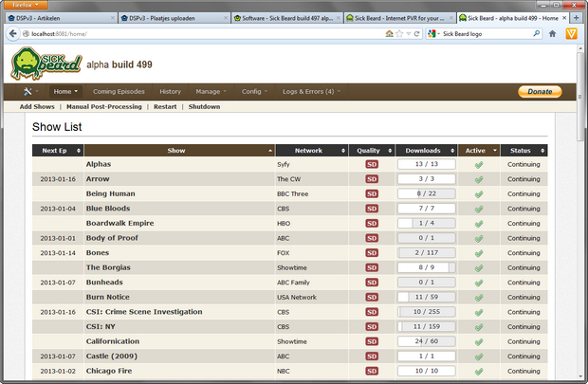Open a new tab with the plus icon

[576, 18]
